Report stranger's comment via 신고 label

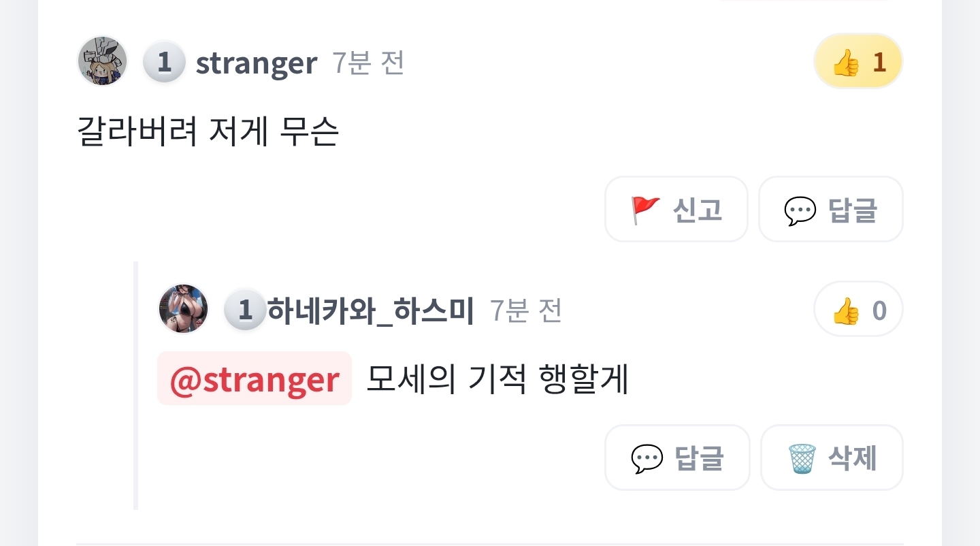(x=698, y=210)
